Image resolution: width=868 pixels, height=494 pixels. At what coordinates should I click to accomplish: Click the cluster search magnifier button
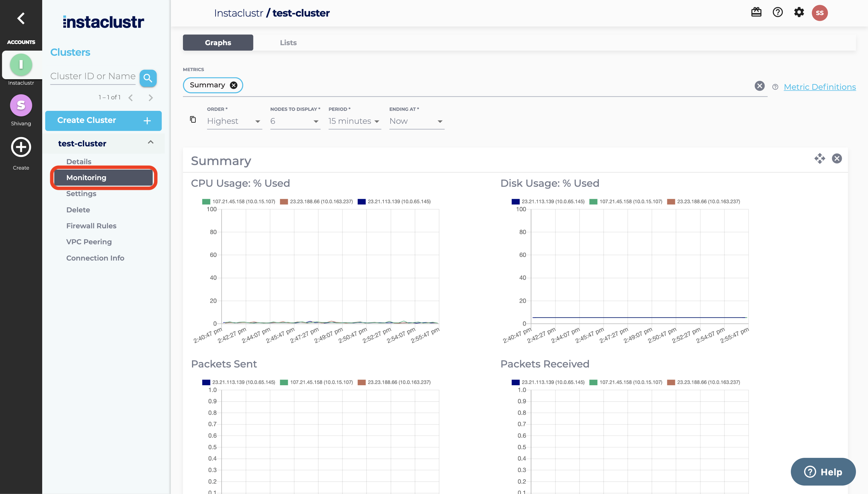[148, 78]
